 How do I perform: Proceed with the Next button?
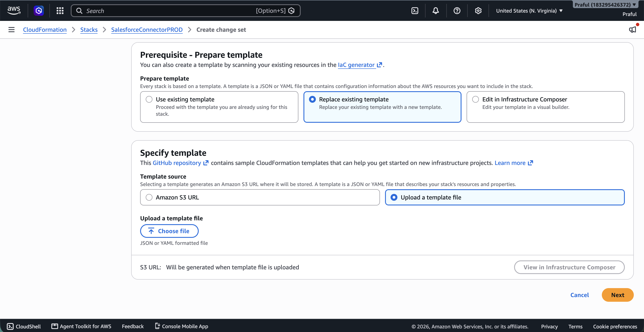pos(618,295)
